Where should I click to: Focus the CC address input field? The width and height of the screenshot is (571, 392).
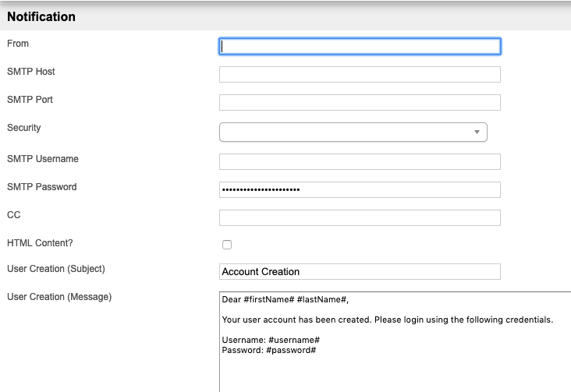(x=360, y=218)
